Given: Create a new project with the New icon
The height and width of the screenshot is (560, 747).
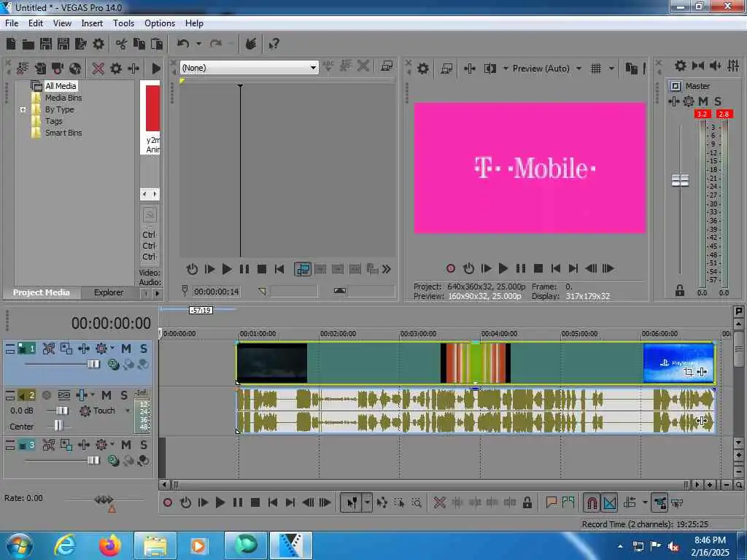Looking at the screenshot, I should 11,44.
